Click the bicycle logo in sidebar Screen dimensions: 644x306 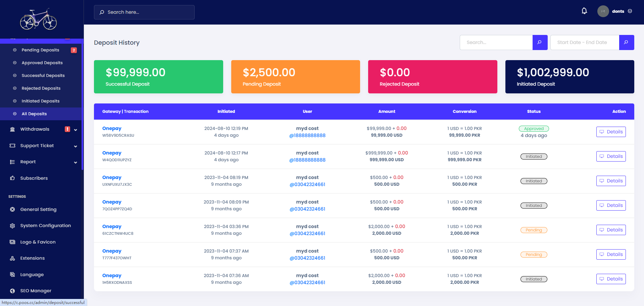click(x=38, y=19)
